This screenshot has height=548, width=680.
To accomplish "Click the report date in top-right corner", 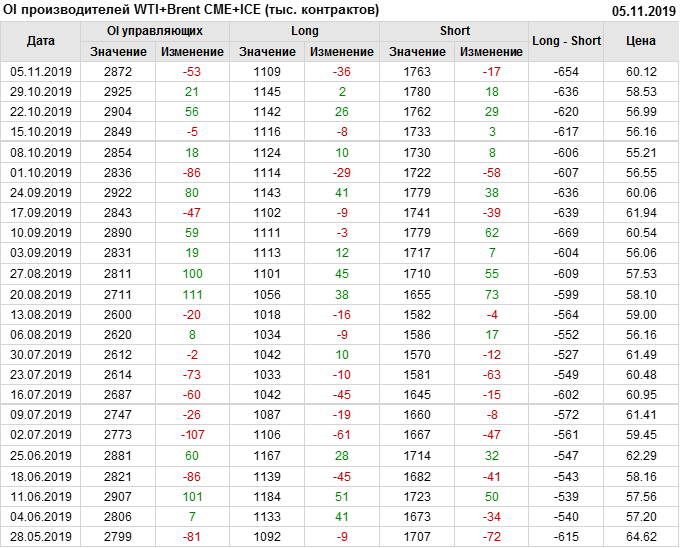I will 643,10.
